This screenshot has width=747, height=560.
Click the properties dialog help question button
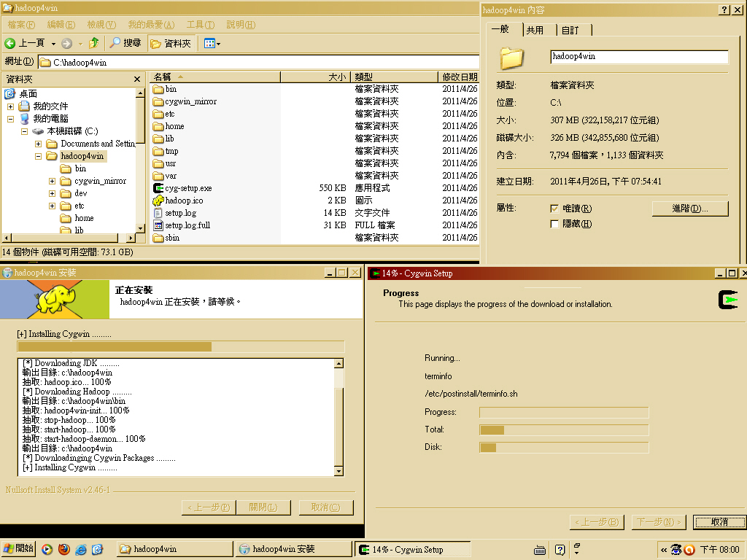point(724,10)
